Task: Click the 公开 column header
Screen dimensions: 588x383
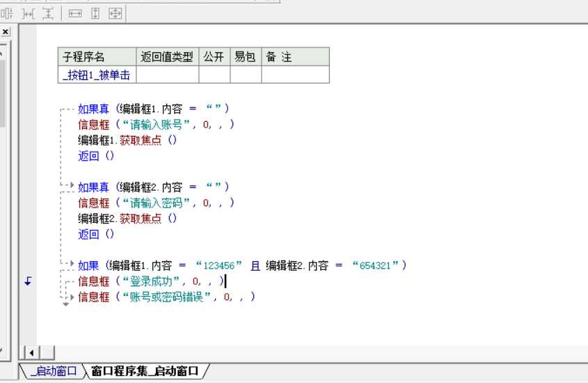Action: [x=214, y=56]
